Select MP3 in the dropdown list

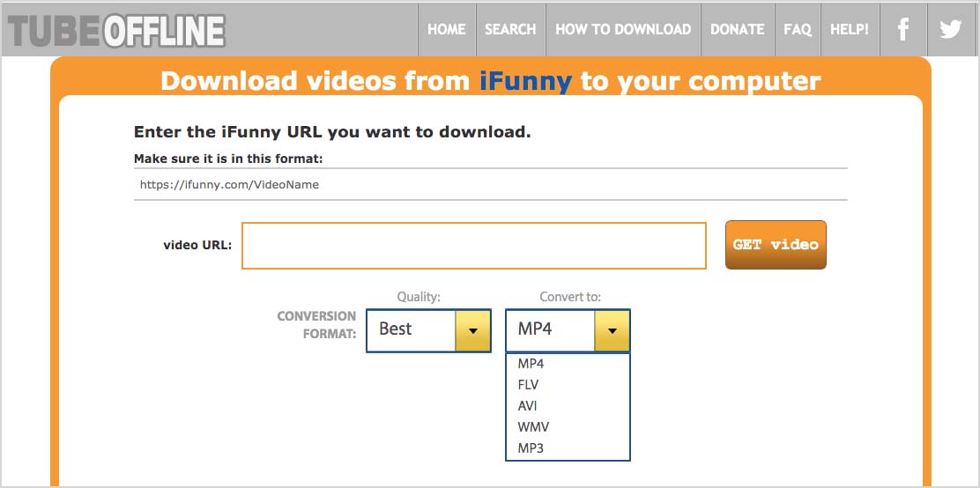click(x=568, y=448)
